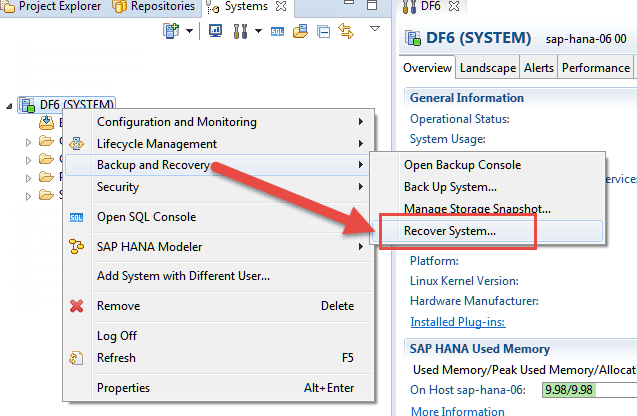Screen dimensions: 637x416
Task: Close the DF6 editor tab
Action: [x=454, y=6]
